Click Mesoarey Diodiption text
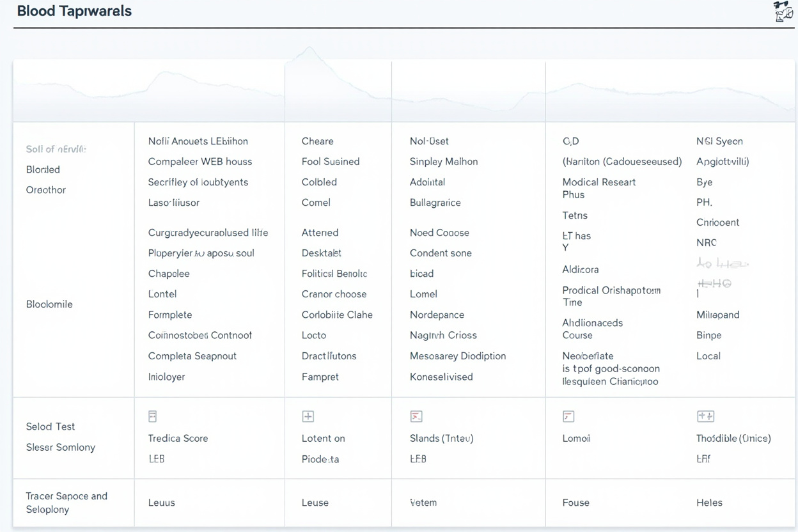Viewport: 798px width, 532px height. pyautogui.click(x=458, y=356)
